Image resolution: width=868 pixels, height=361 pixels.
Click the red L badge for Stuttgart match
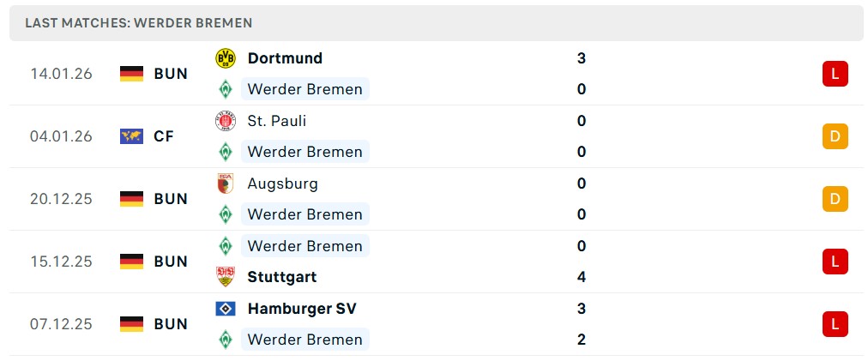click(835, 262)
